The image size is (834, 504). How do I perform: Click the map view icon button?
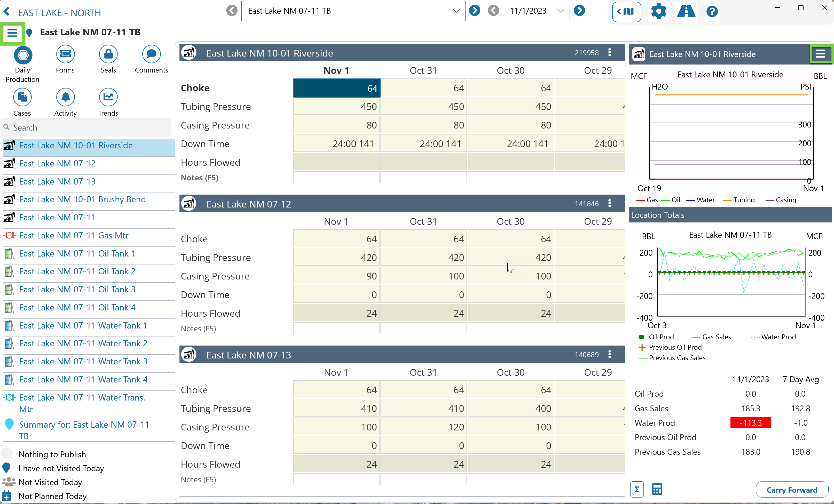tap(626, 12)
